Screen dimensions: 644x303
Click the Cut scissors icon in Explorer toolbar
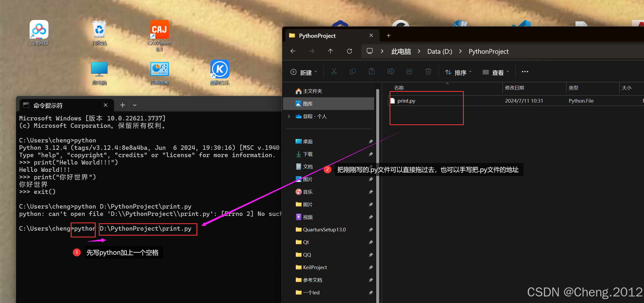tap(334, 72)
